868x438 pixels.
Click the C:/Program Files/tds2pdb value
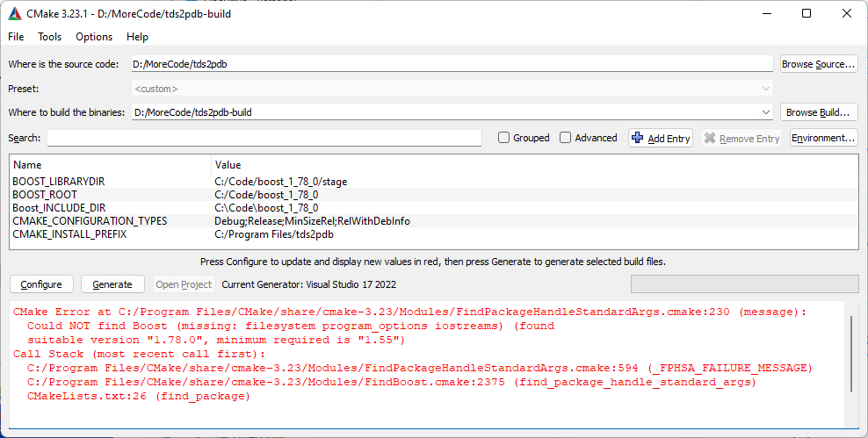coord(274,234)
